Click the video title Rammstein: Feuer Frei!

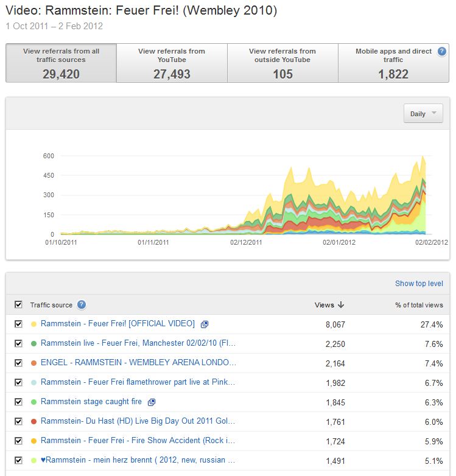pos(141,10)
